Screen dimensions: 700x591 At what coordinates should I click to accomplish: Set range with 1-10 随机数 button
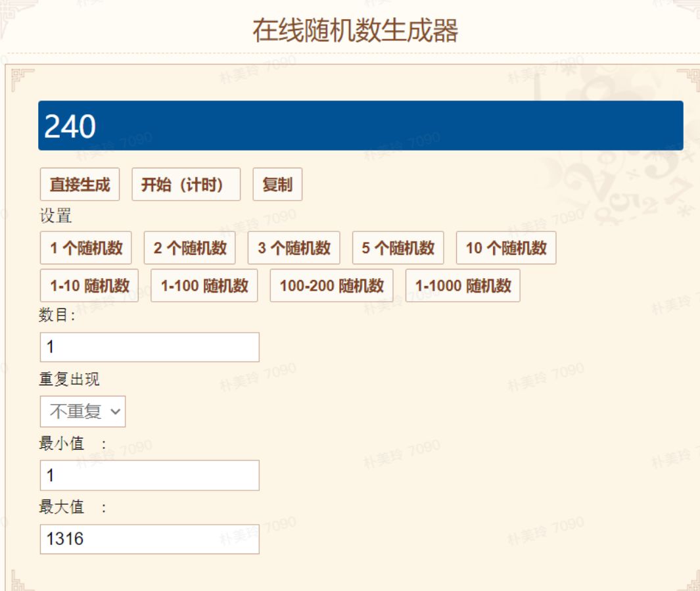click(89, 286)
